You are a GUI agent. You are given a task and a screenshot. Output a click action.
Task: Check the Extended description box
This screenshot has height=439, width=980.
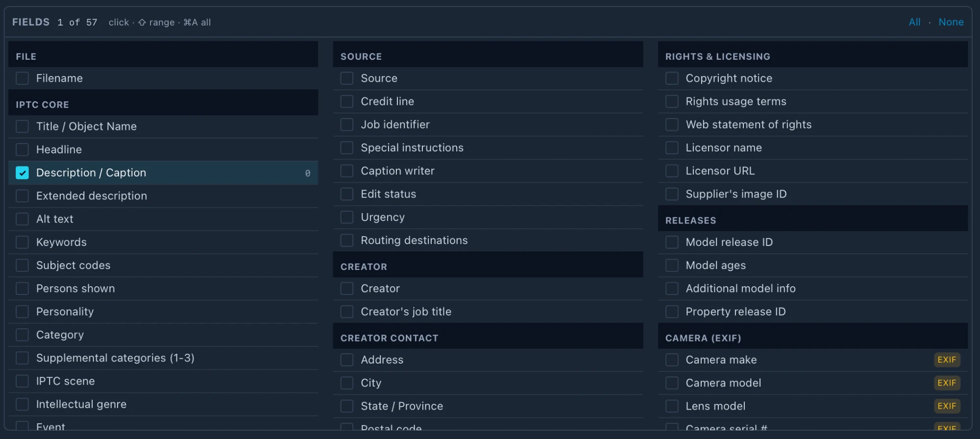tap(22, 196)
